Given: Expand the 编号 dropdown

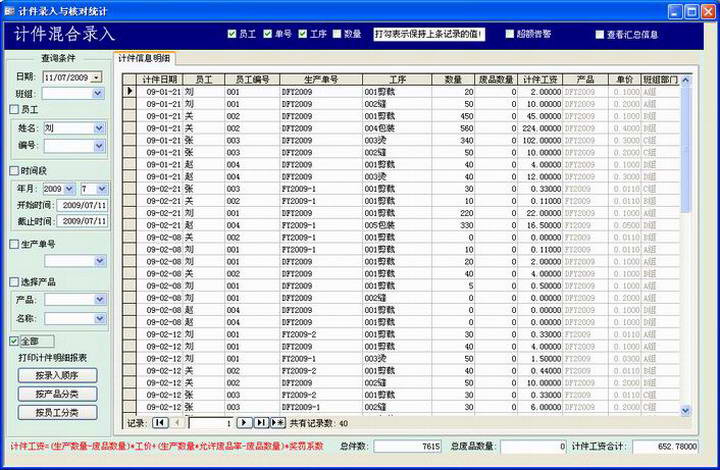Looking at the screenshot, I should point(100,146).
